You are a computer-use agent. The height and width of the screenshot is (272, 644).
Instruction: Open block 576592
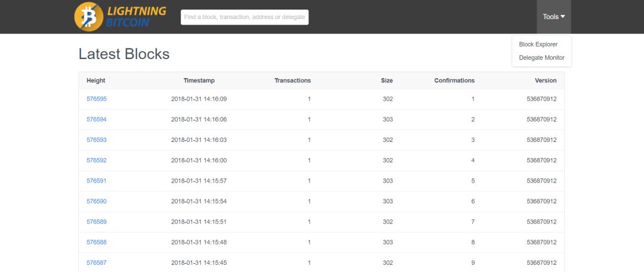pos(97,160)
